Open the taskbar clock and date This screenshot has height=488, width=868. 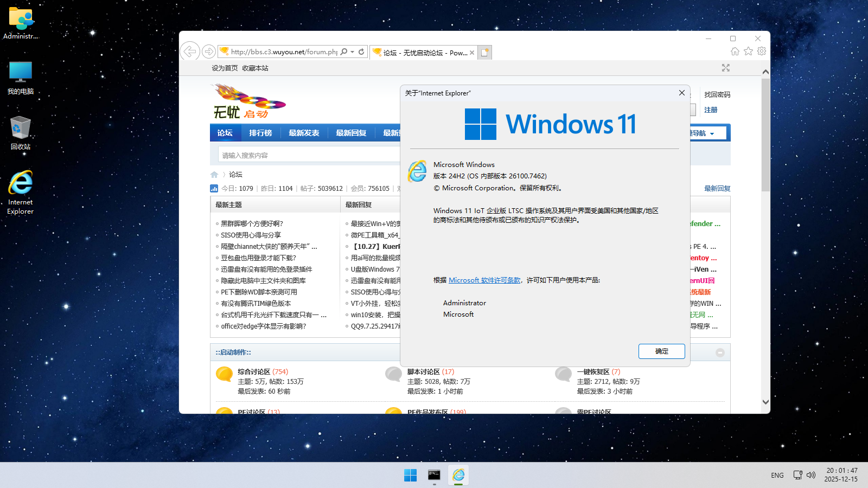[841, 474]
